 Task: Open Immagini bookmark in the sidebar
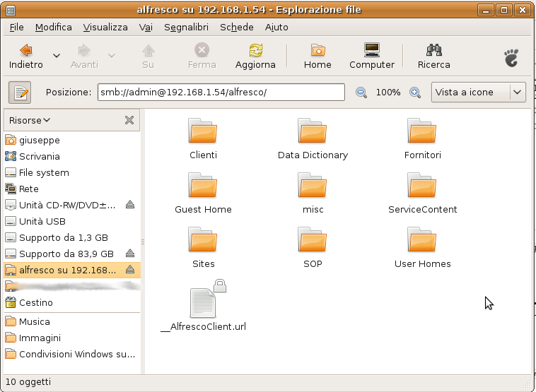coord(72,338)
